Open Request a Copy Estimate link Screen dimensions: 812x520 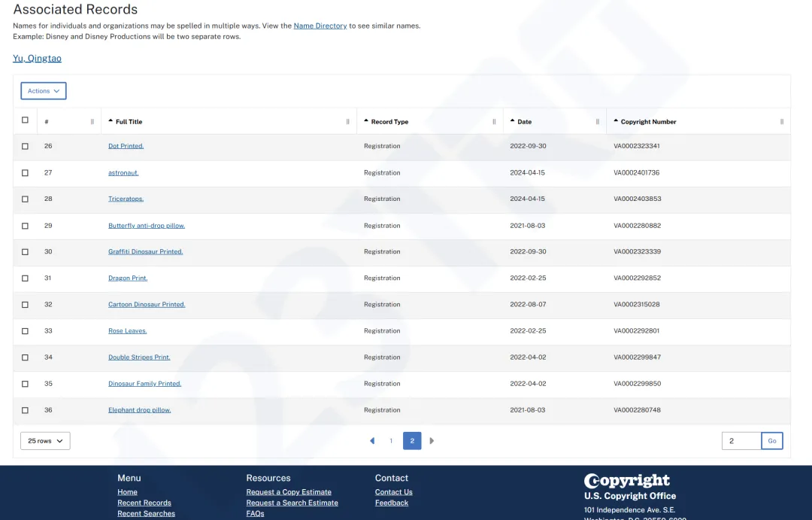(x=289, y=492)
